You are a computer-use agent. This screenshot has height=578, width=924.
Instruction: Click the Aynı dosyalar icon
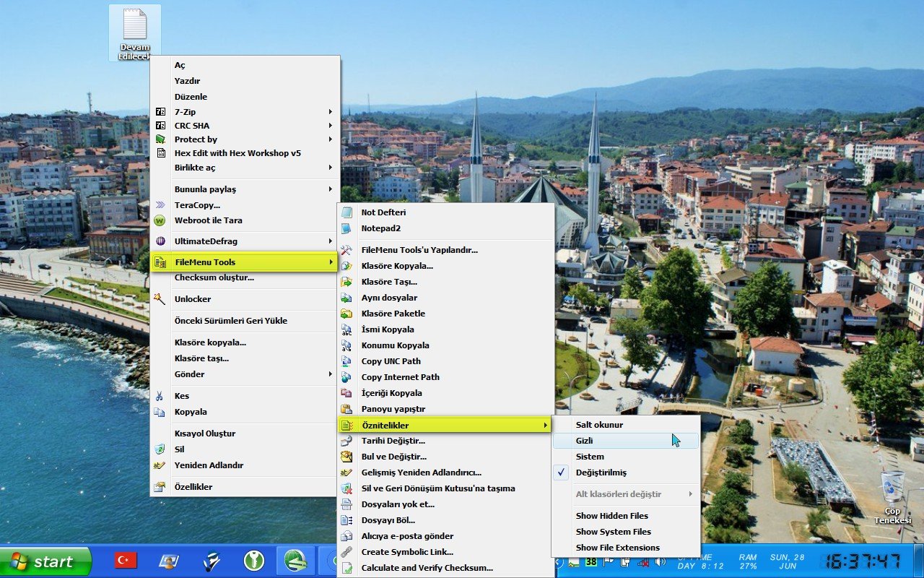(x=346, y=298)
